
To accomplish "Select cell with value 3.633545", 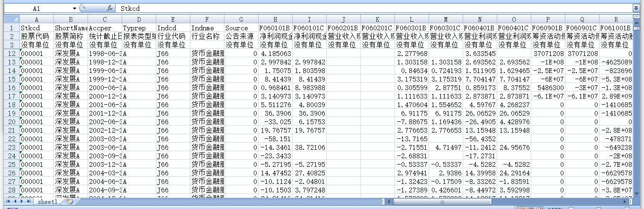I will click(x=480, y=54).
